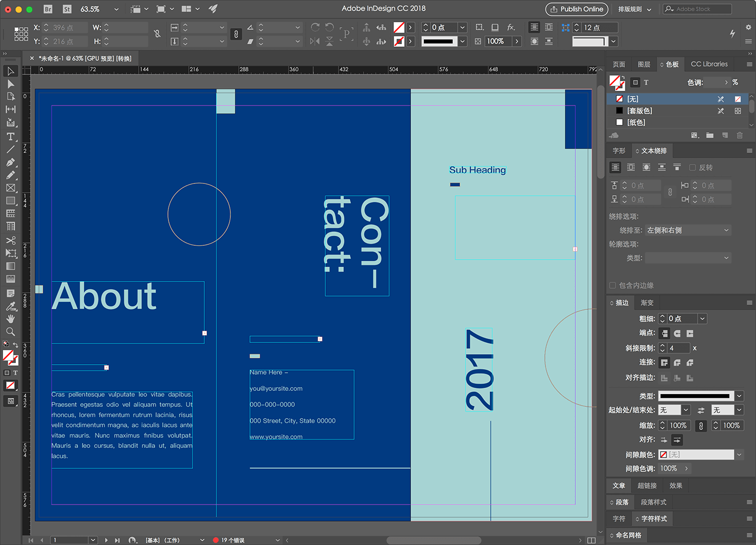
Task: Switch to the 图层 tab
Action: tap(644, 64)
